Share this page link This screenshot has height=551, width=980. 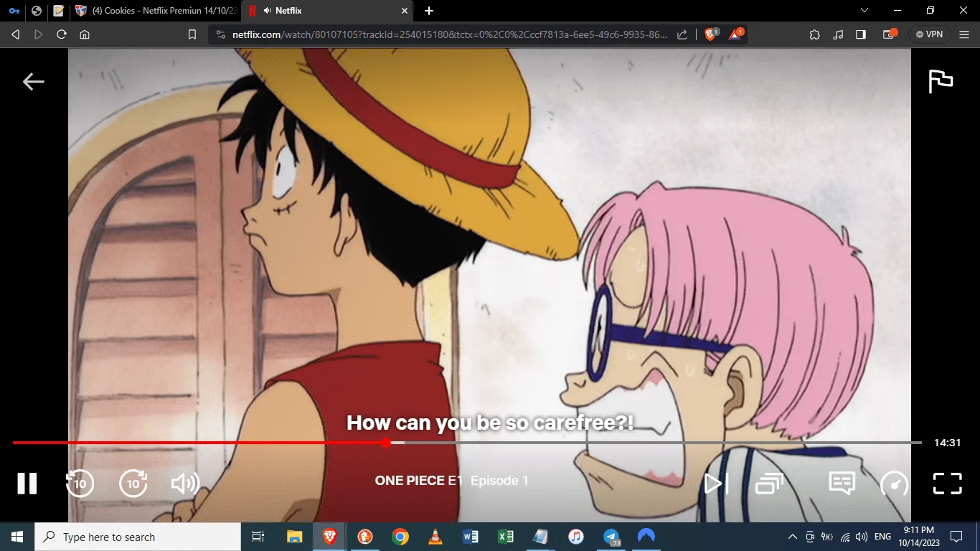(682, 34)
